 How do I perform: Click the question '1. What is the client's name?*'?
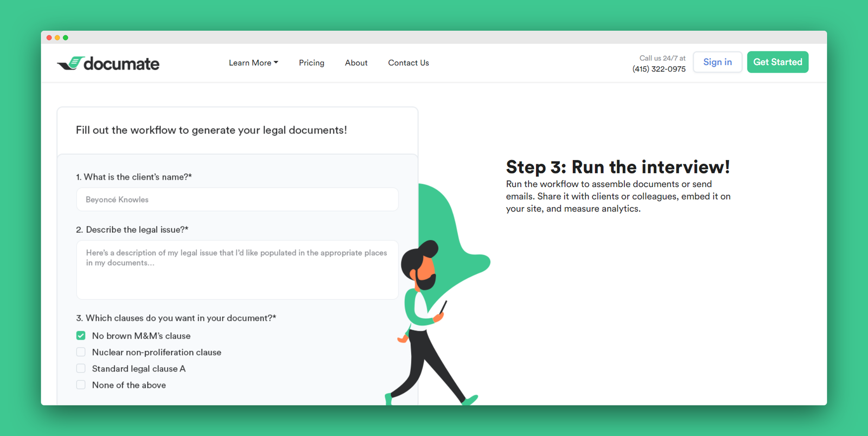point(134,177)
